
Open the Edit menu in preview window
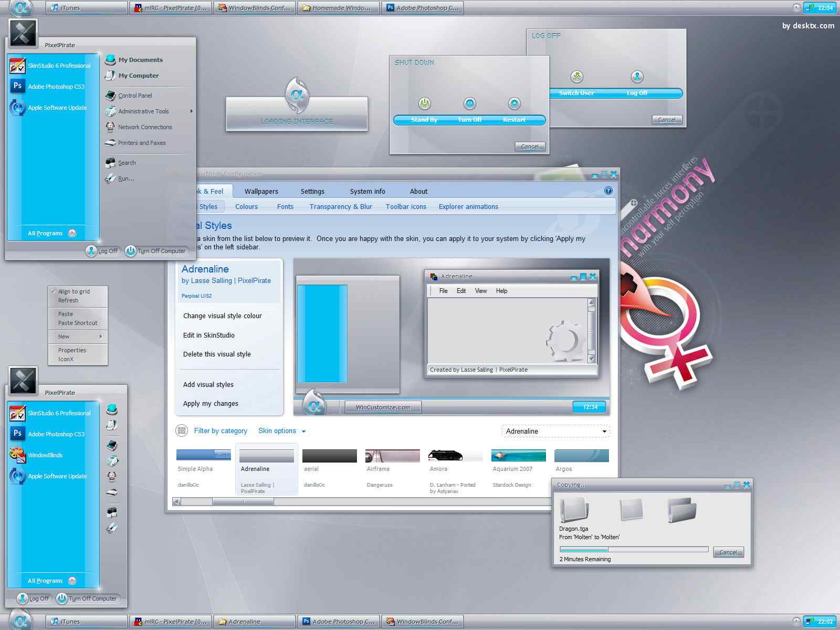tap(461, 291)
